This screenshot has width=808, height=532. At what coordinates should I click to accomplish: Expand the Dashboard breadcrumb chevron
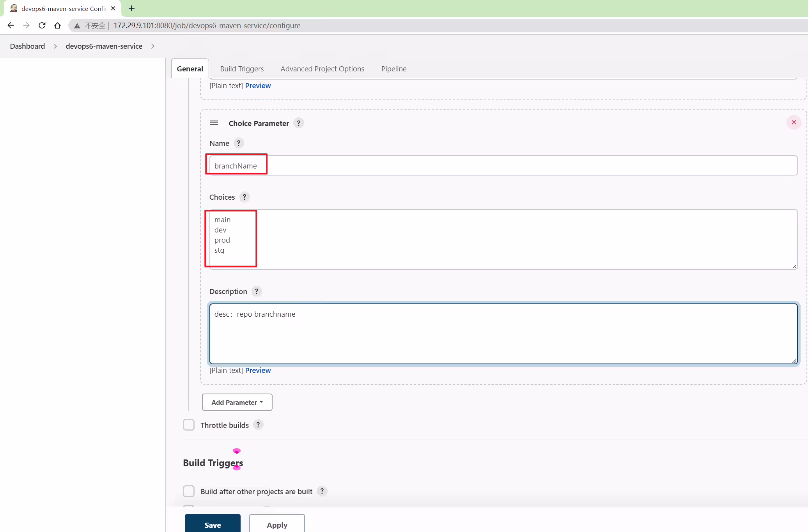point(55,46)
